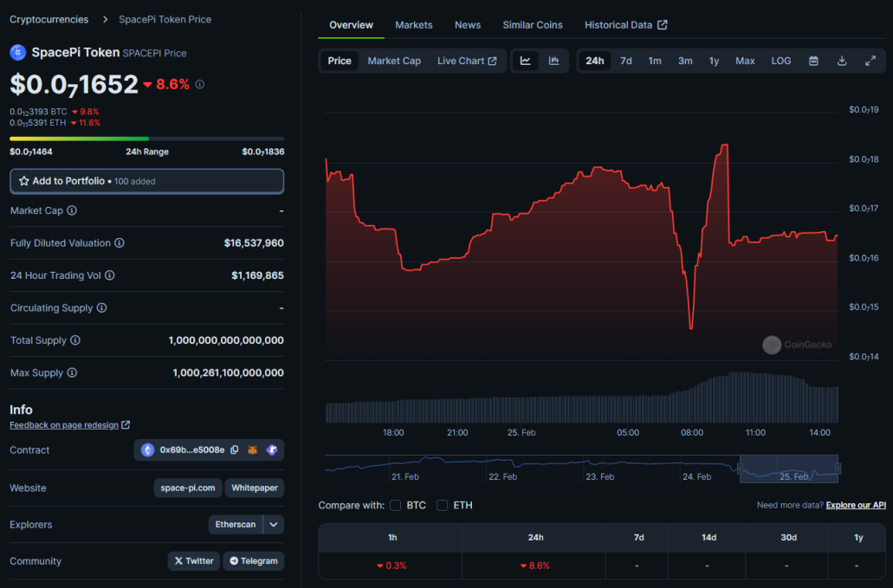The height and width of the screenshot is (588, 893).
Task: Click external link icon beside Feedback link
Action: click(126, 425)
